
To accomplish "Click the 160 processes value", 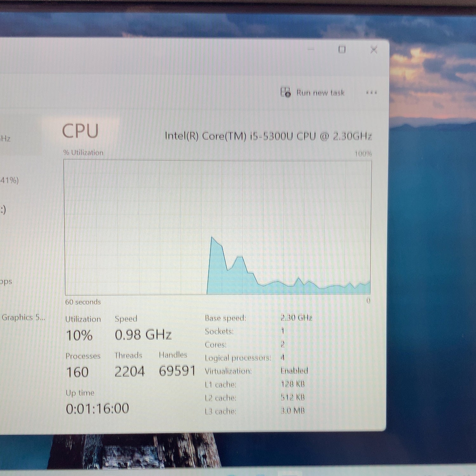I will [77, 372].
